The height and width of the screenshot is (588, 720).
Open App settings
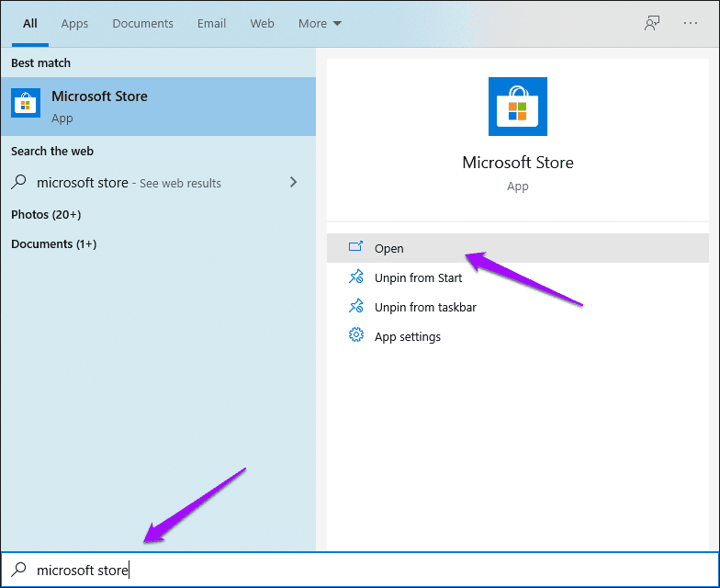pyautogui.click(x=518, y=336)
